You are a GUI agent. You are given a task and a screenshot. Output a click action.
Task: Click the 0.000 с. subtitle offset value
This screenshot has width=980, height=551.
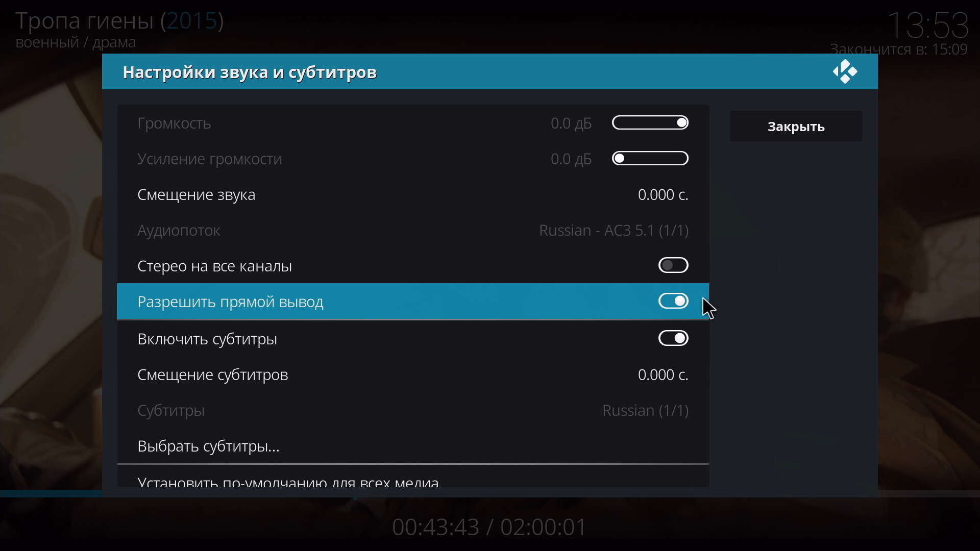pos(663,375)
